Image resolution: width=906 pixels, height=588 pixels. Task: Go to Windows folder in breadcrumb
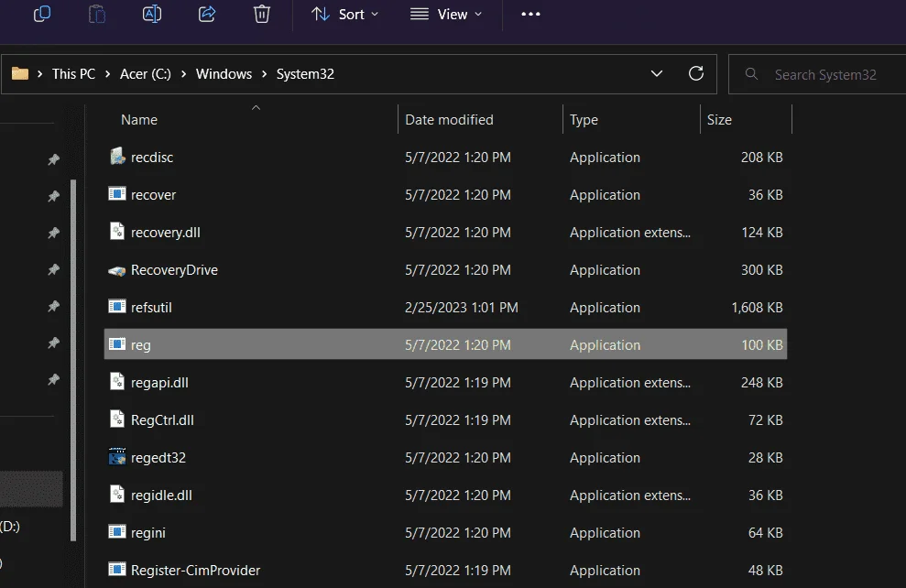pos(224,74)
